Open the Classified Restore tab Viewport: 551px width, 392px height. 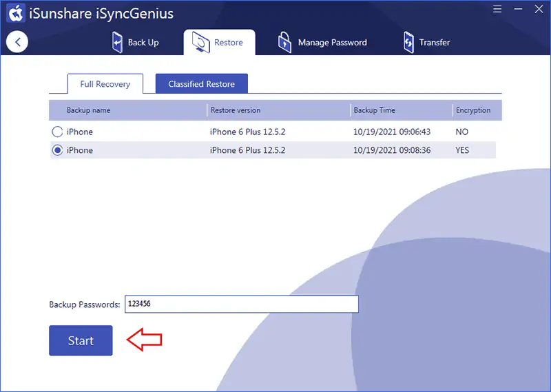[x=201, y=84]
